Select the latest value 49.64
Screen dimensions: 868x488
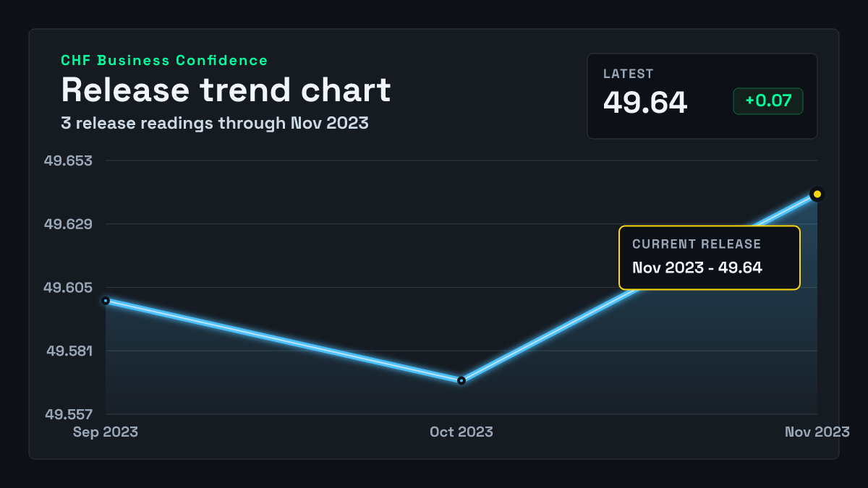[x=645, y=102]
